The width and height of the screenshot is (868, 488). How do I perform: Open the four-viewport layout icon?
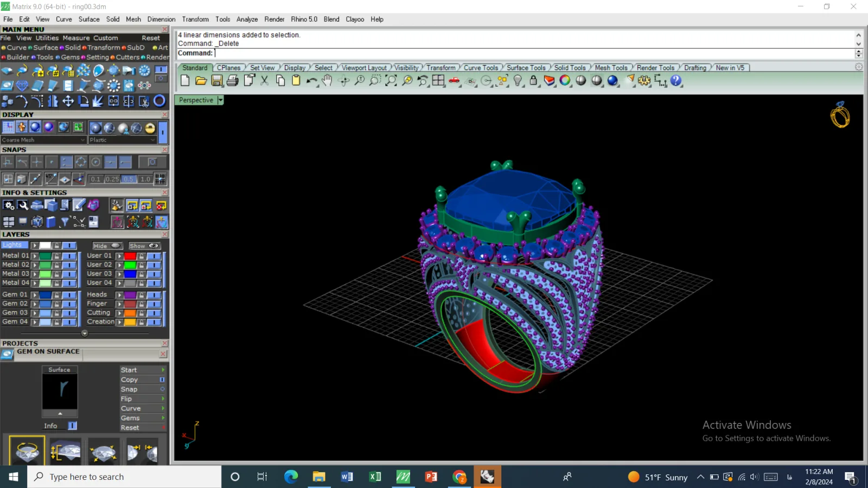point(438,81)
